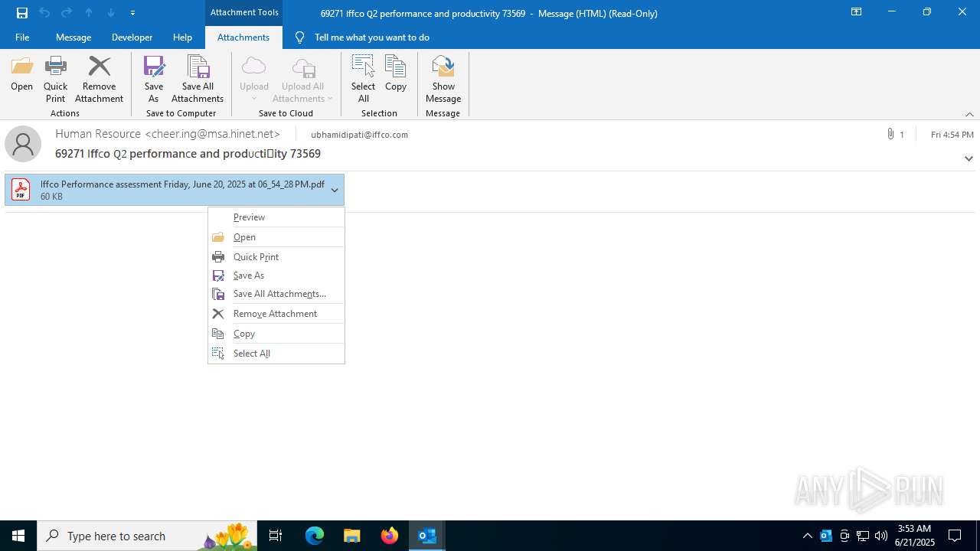The image size is (980, 551).
Task: Open the Help ribbon tab
Action: tap(182, 37)
